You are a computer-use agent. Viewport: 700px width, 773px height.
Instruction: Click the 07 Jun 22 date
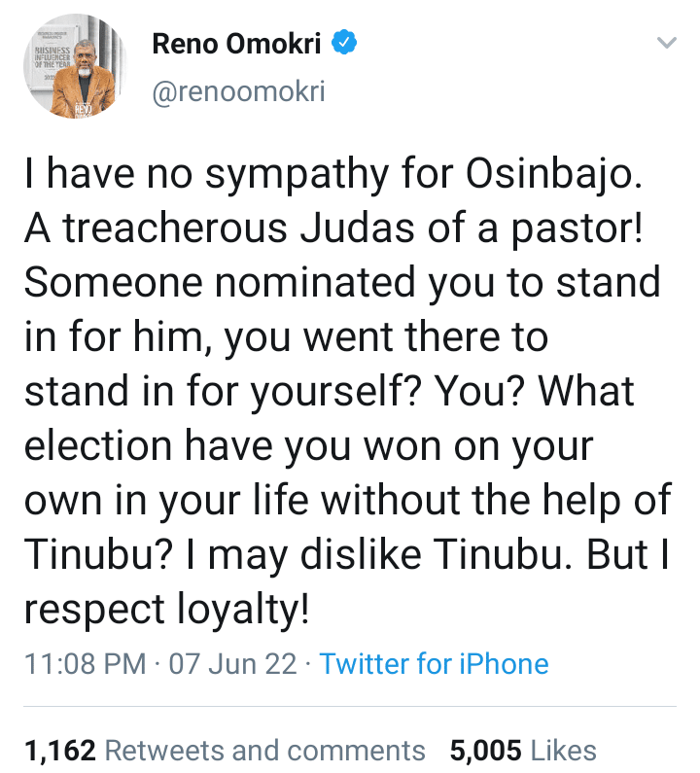[230, 664]
